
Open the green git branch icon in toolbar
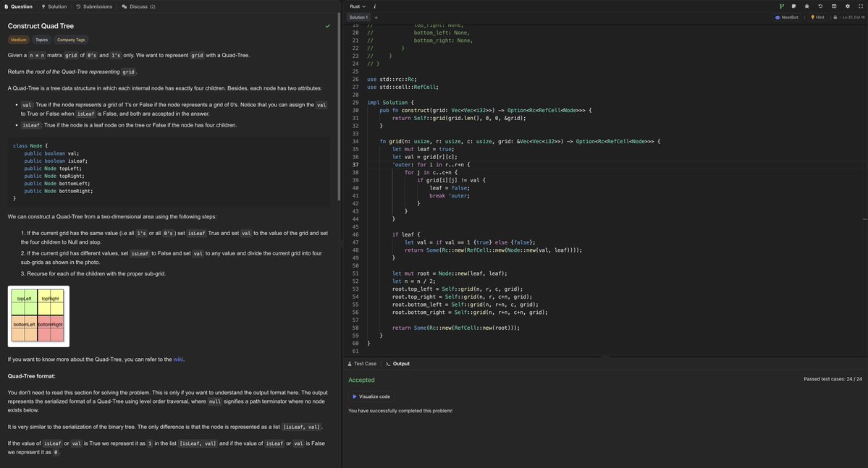coord(782,6)
